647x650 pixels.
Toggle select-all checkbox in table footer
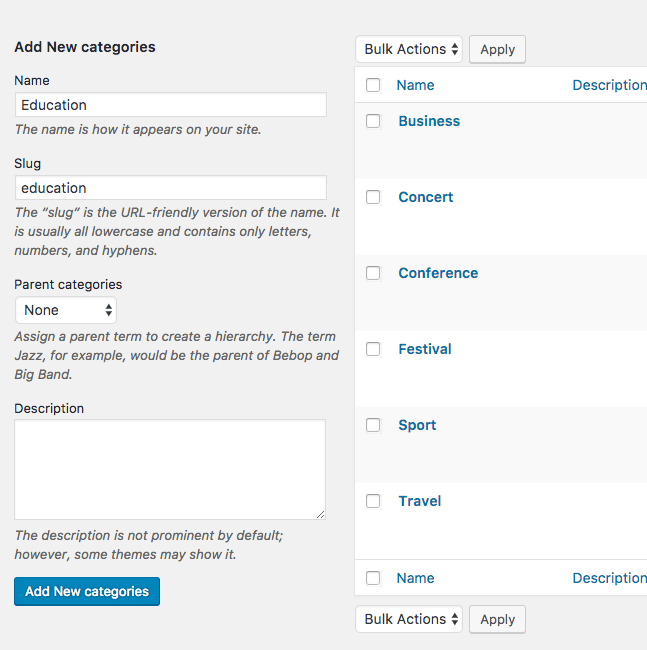(373, 578)
